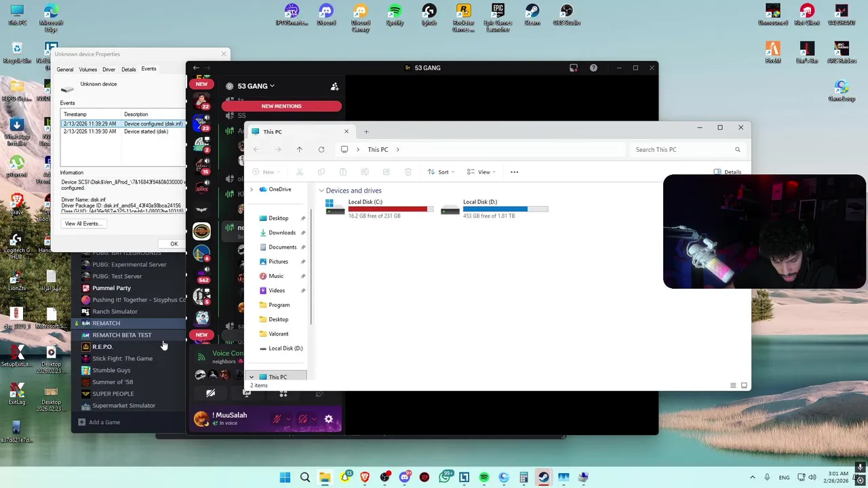Open Discord from the taskbar

[405, 477]
